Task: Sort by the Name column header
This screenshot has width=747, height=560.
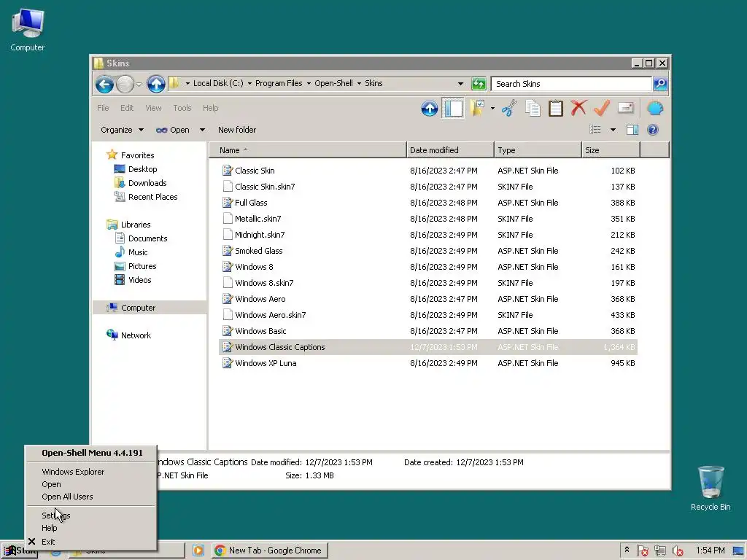Action: pos(309,150)
